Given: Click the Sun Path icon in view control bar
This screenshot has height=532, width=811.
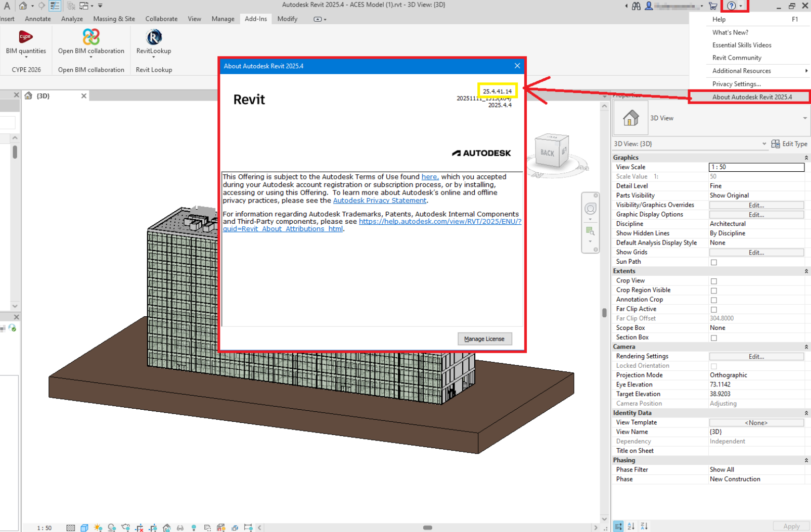Looking at the screenshot, I should (x=98, y=527).
